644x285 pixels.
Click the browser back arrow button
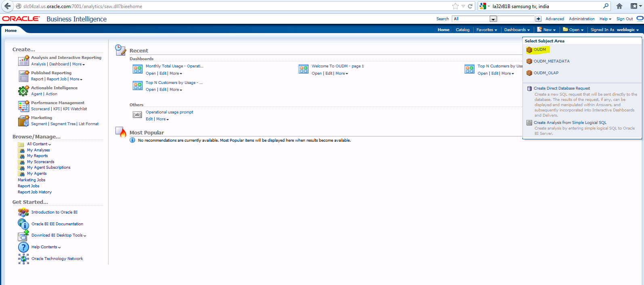(x=7, y=6)
